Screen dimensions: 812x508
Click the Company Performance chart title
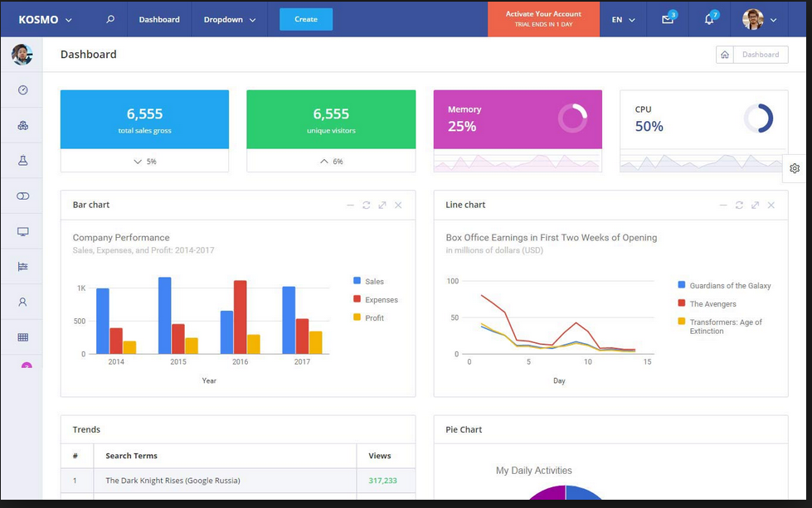[x=121, y=238]
